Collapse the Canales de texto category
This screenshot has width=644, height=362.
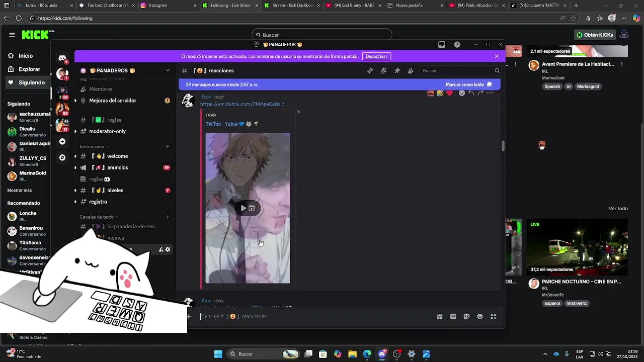click(x=99, y=217)
